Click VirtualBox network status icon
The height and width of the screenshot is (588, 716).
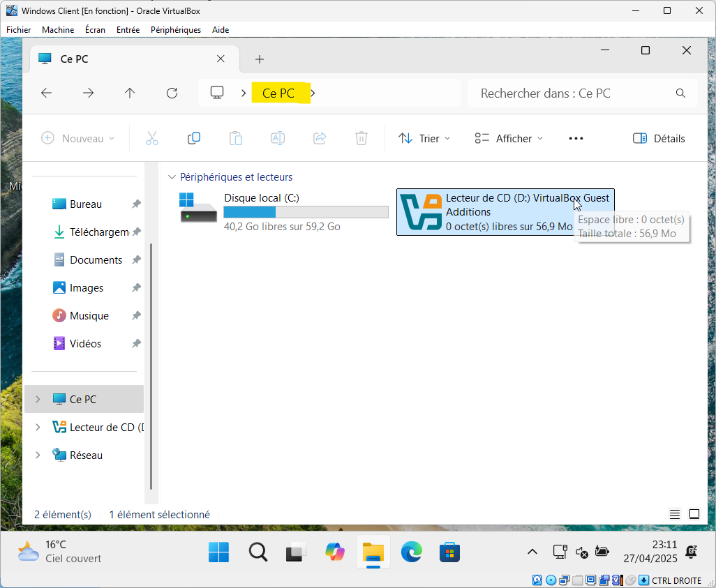(x=565, y=580)
